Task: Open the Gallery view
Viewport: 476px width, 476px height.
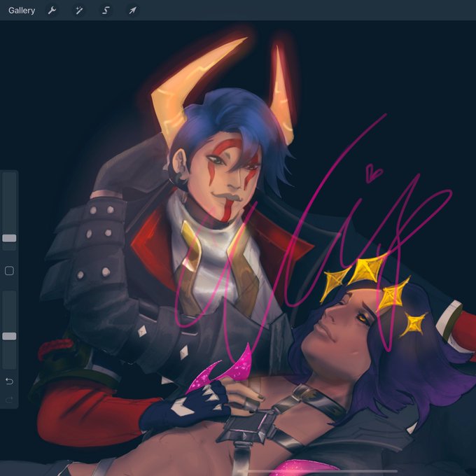Action: click(22, 10)
